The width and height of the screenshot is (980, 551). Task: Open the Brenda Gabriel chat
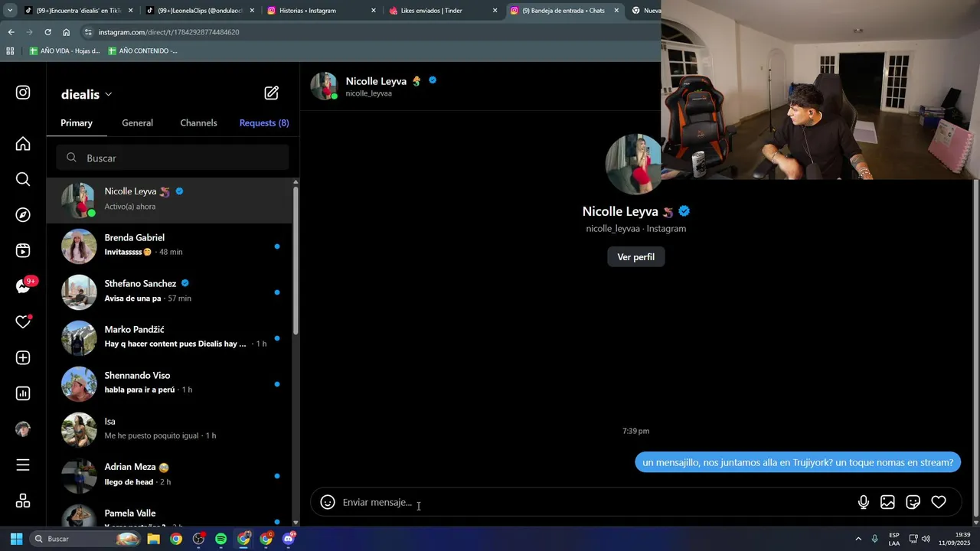coord(169,246)
